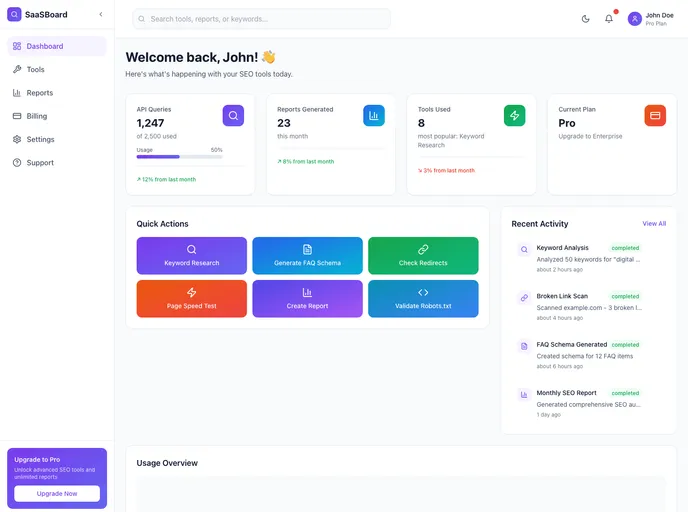Screen dimensions: 688x512
Task: Launch the Keyword Research quick action
Action: 192,256
